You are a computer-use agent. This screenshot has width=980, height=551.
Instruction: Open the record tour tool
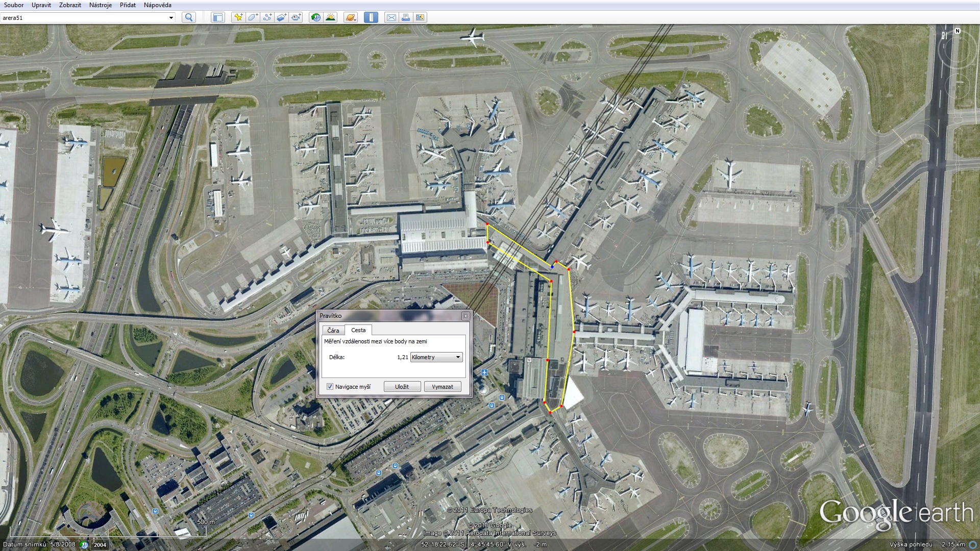[x=296, y=17]
